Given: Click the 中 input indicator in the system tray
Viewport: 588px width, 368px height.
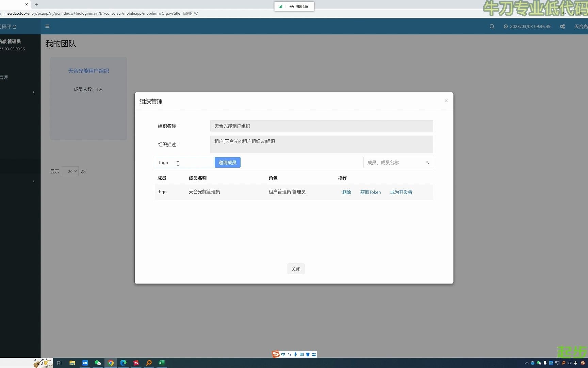Looking at the screenshot, I should tap(575, 363).
